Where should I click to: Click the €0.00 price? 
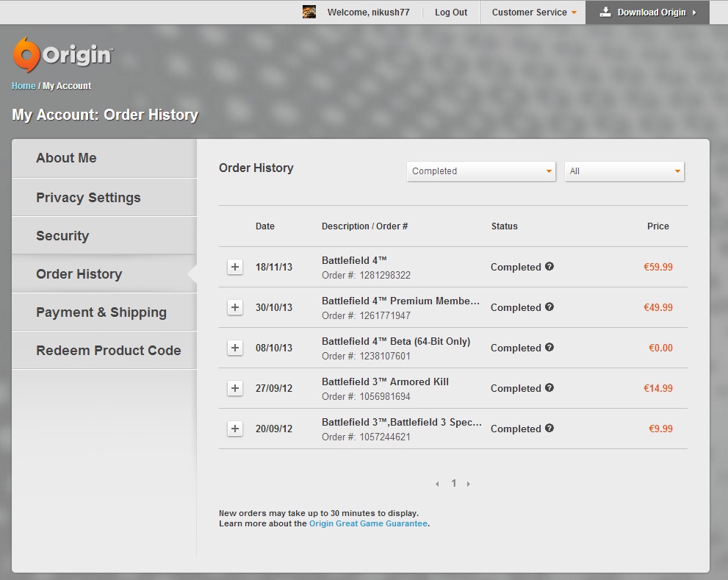coord(660,348)
